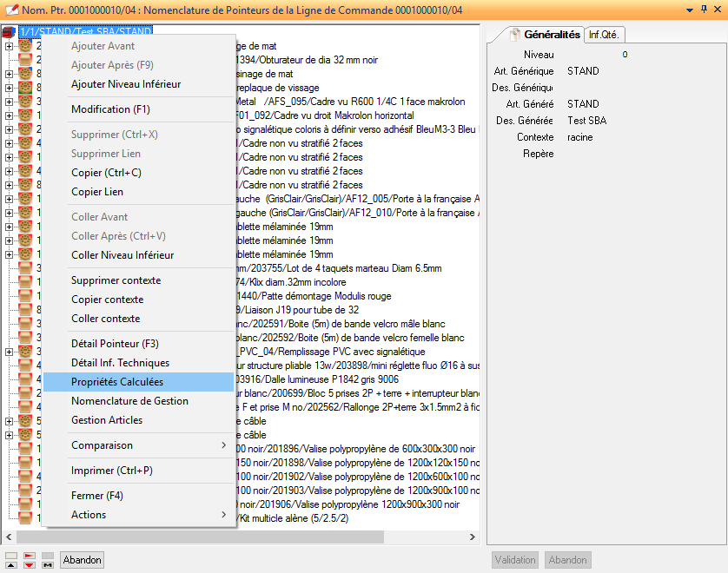Switch to the Inf.Qté. tab
Viewport: 728px width, 573px height.
pyautogui.click(x=606, y=35)
